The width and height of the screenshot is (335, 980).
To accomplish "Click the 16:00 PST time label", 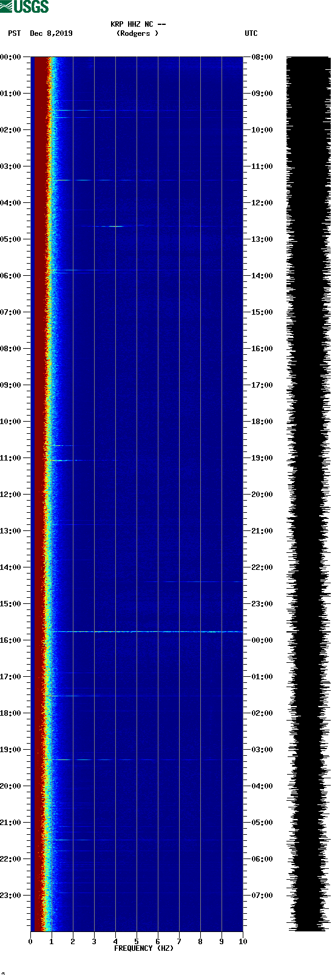I will [x=11, y=640].
